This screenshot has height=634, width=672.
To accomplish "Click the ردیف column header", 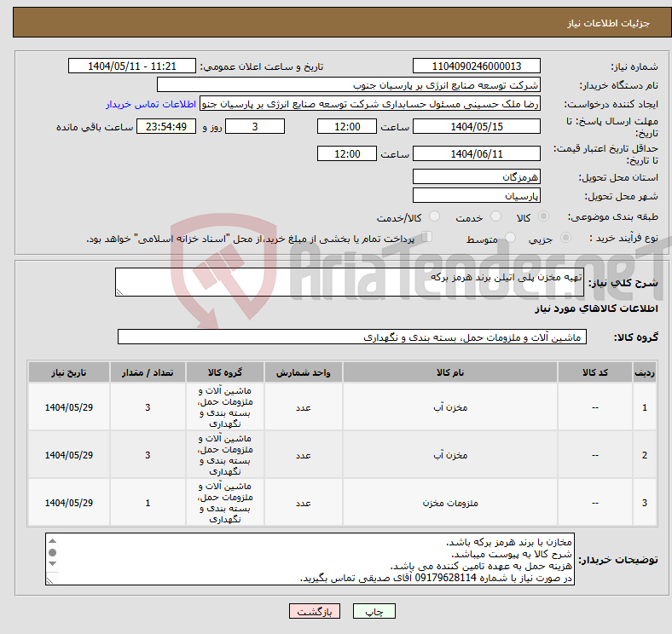I will [644, 372].
